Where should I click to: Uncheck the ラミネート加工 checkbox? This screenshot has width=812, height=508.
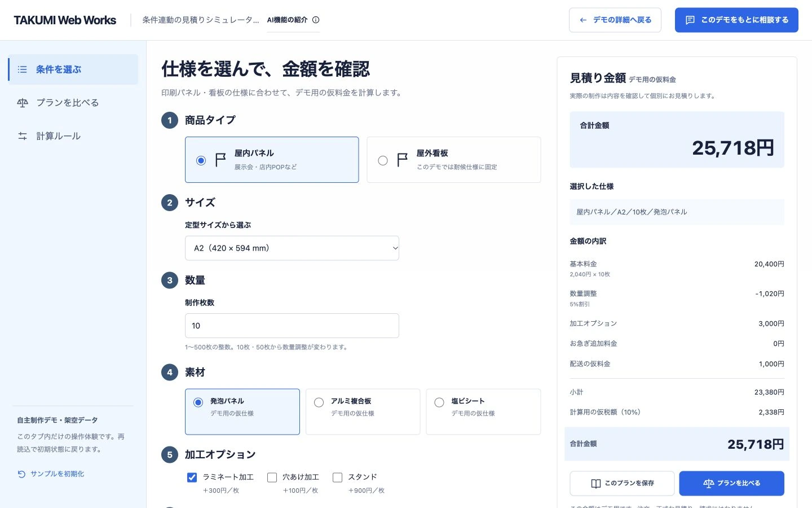(192, 478)
